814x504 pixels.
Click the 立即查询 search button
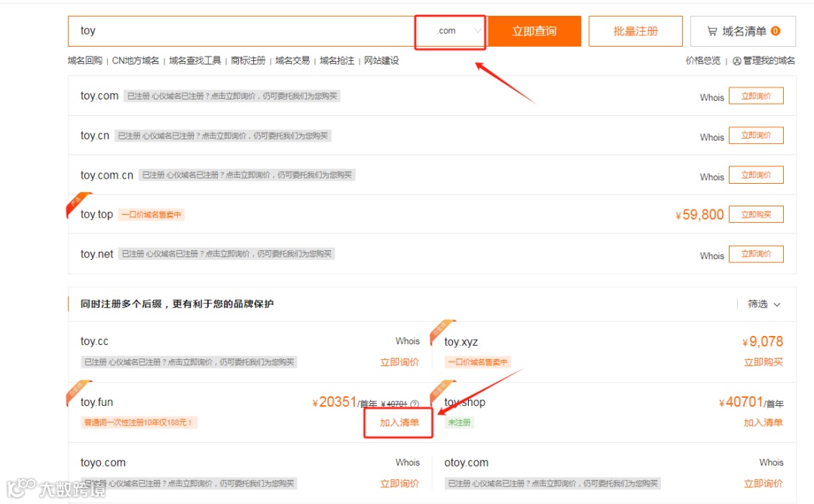click(534, 31)
